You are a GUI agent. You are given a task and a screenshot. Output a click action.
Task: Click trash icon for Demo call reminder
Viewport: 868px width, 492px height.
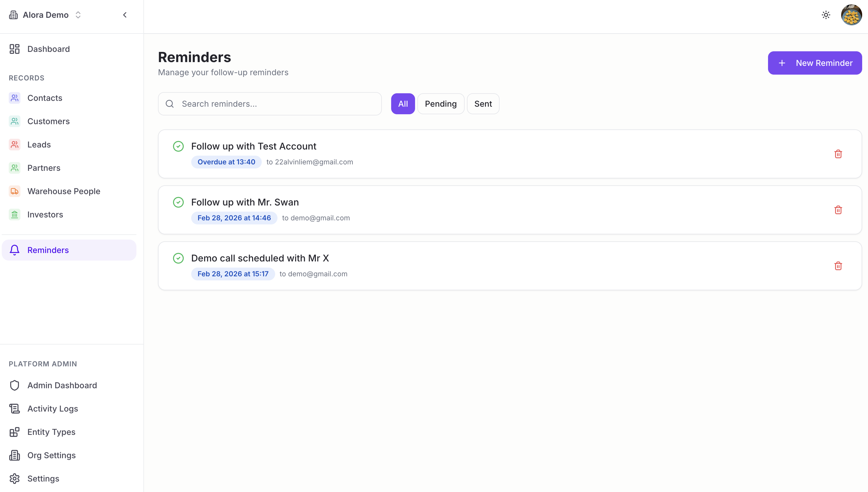(838, 266)
